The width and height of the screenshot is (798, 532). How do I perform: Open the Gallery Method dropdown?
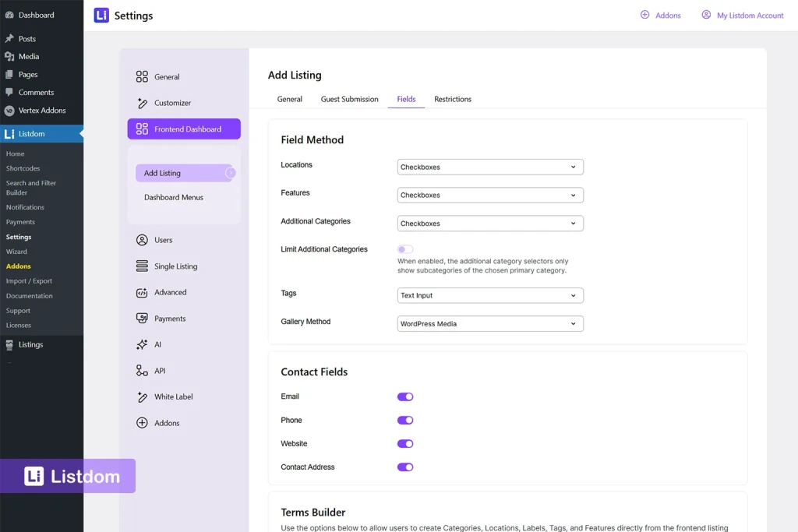click(490, 323)
